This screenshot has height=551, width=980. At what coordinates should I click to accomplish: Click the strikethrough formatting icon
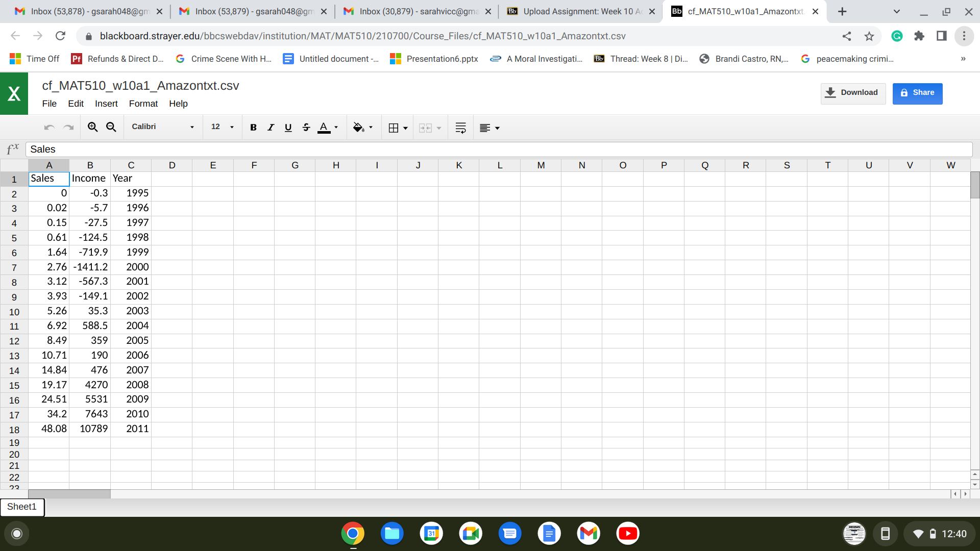coord(306,128)
